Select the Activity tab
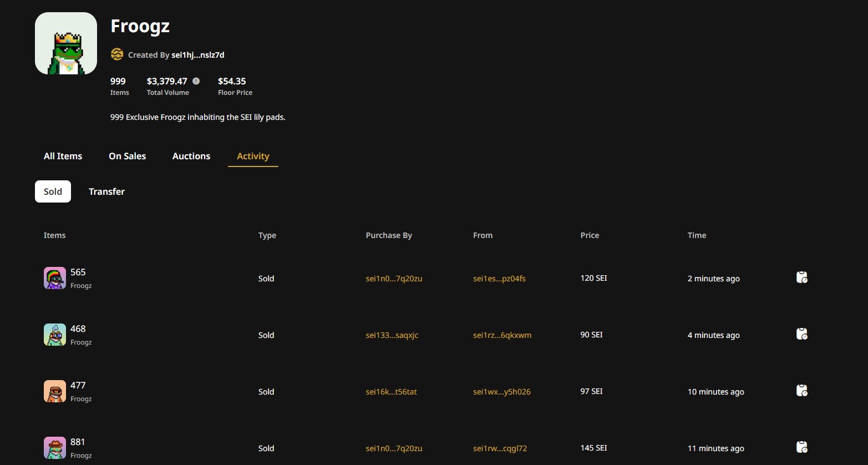Screen dimensions: 868x465 (253, 156)
